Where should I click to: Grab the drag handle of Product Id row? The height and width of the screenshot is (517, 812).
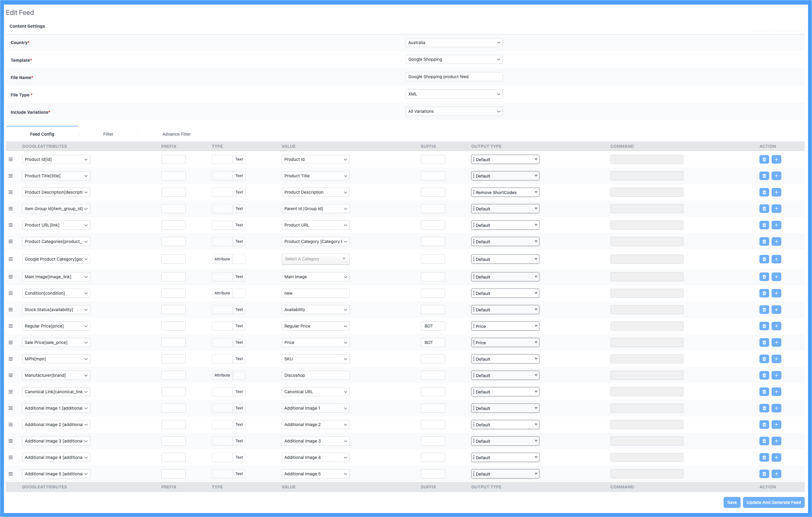pos(11,159)
